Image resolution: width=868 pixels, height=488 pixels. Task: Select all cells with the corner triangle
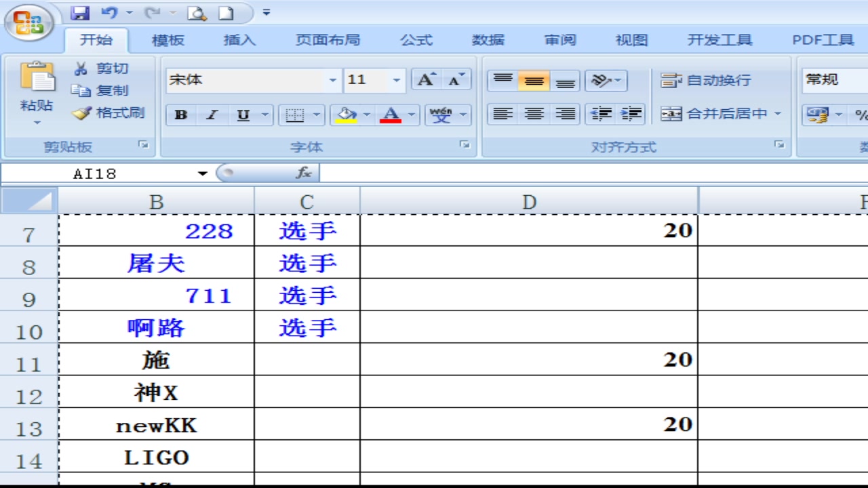[29, 201]
